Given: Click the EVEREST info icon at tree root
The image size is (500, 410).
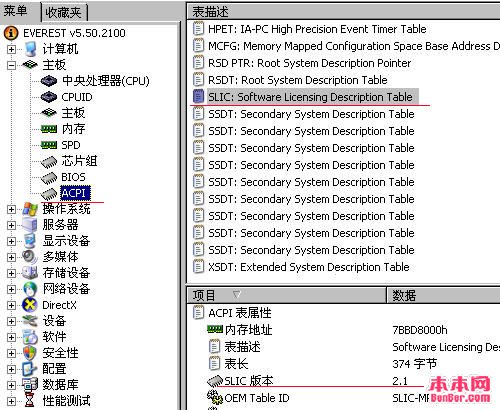Looking at the screenshot, I should (x=11, y=33).
